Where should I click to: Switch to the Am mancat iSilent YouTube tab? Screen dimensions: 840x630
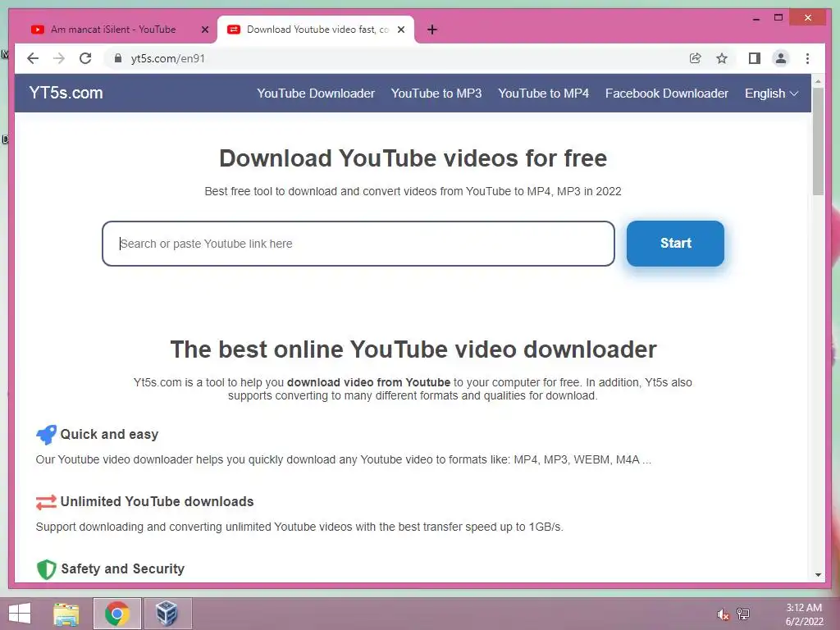[113, 30]
